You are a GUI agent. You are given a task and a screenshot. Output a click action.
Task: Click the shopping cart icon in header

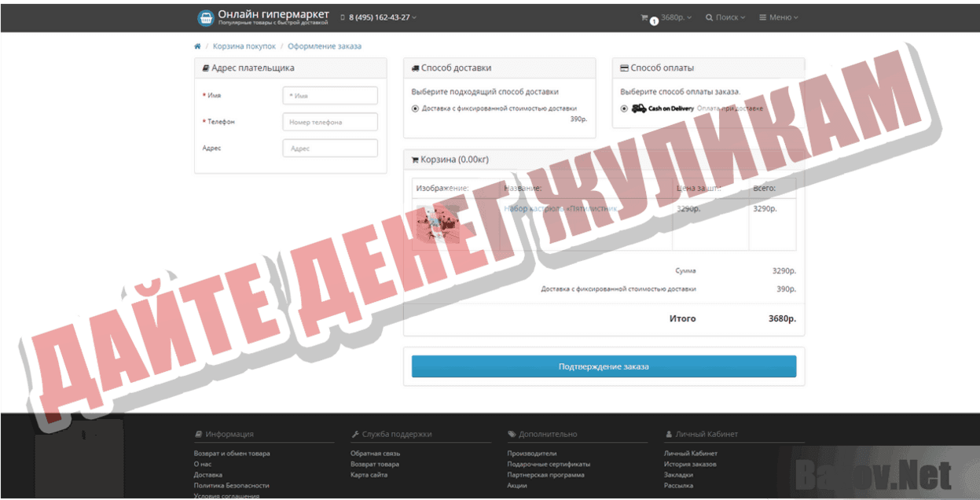tap(644, 17)
